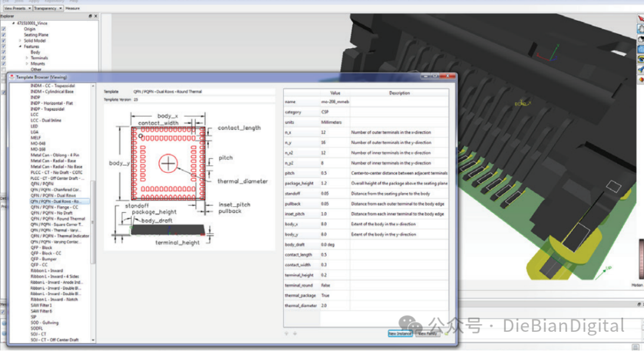Select QFN / PQFN - Dual Rows - Ro... template
Screen dimensions: 644x351
(55, 201)
